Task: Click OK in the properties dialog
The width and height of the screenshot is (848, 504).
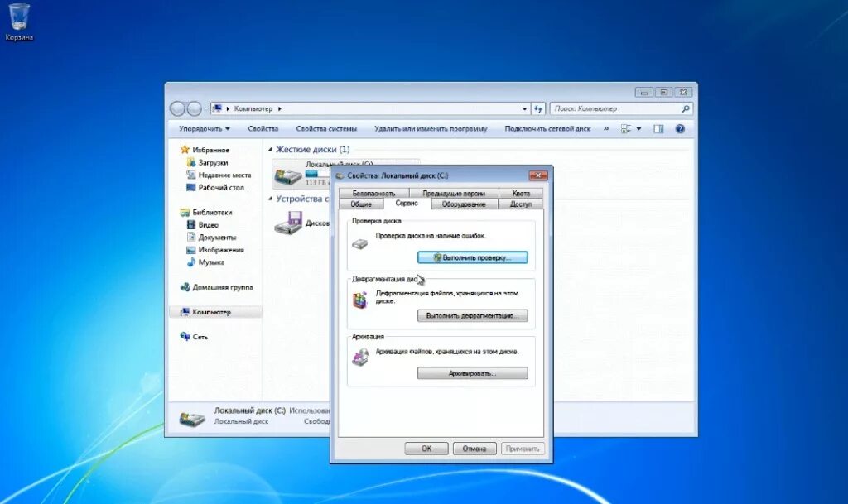Action: click(426, 449)
